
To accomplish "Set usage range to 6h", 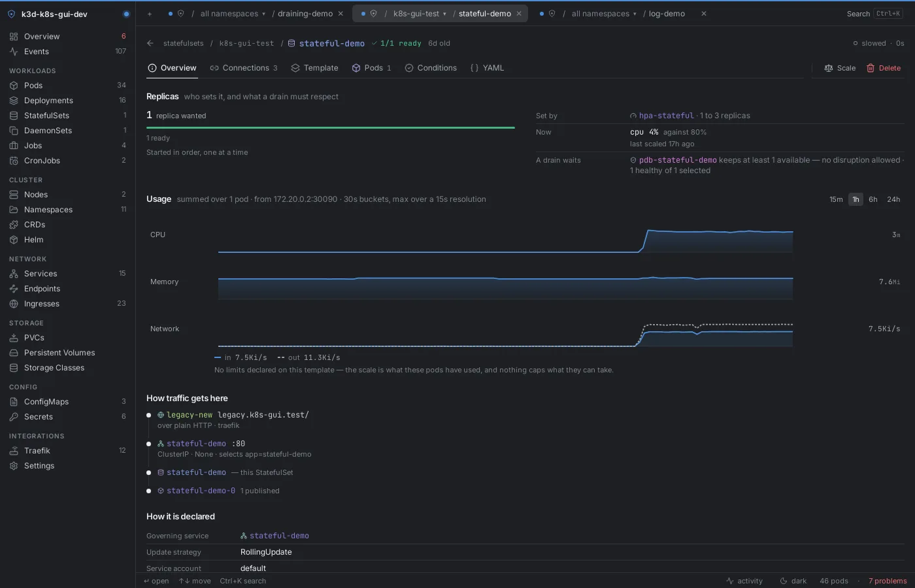I will (873, 199).
